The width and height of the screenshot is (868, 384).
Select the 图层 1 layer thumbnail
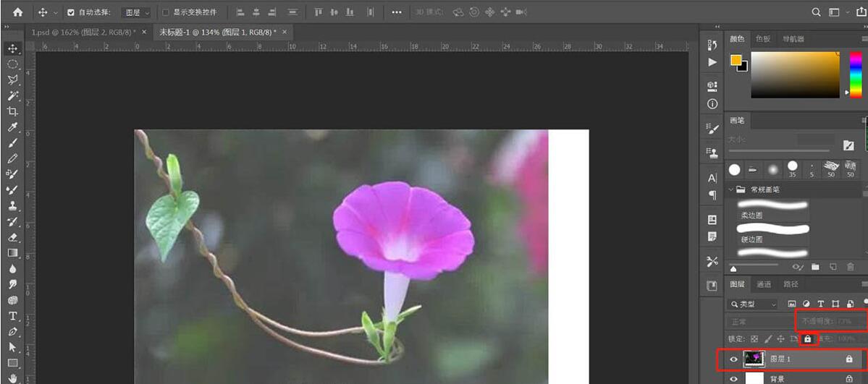tap(754, 359)
